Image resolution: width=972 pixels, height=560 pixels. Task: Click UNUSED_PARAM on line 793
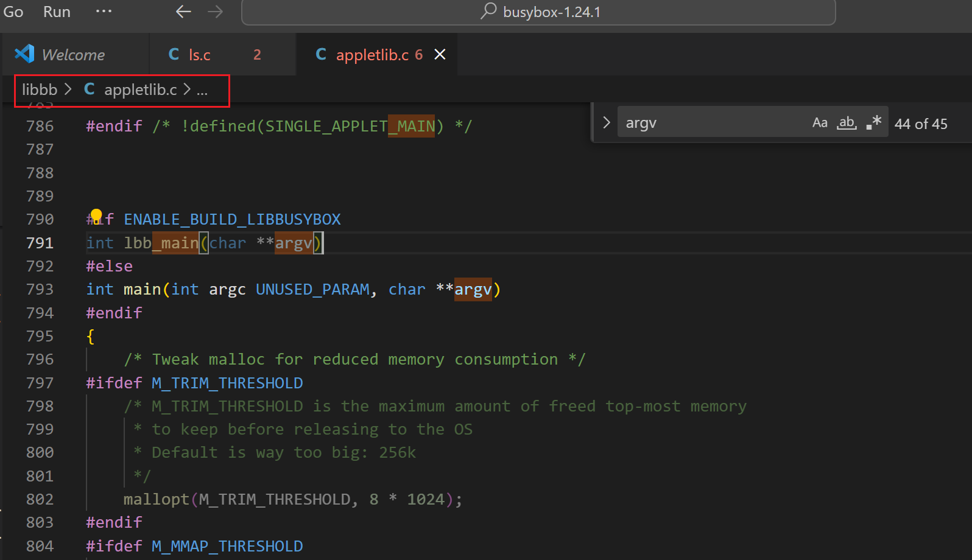[312, 289]
